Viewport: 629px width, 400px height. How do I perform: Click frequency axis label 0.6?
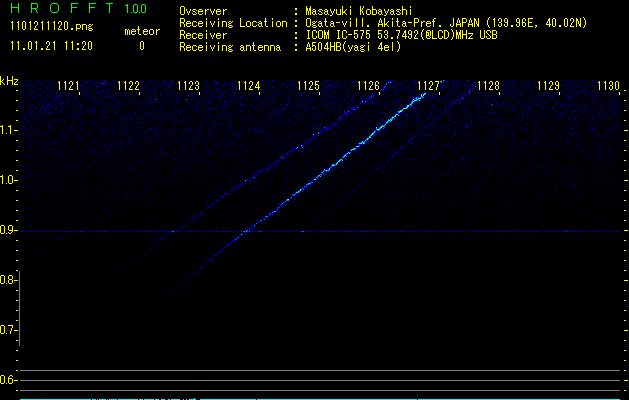click(8, 380)
